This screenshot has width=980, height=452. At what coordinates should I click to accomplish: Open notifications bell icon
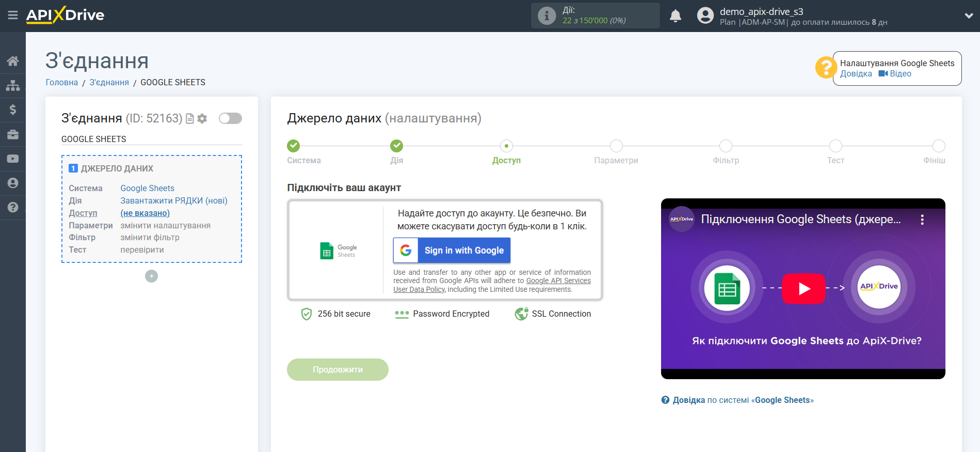pos(675,16)
